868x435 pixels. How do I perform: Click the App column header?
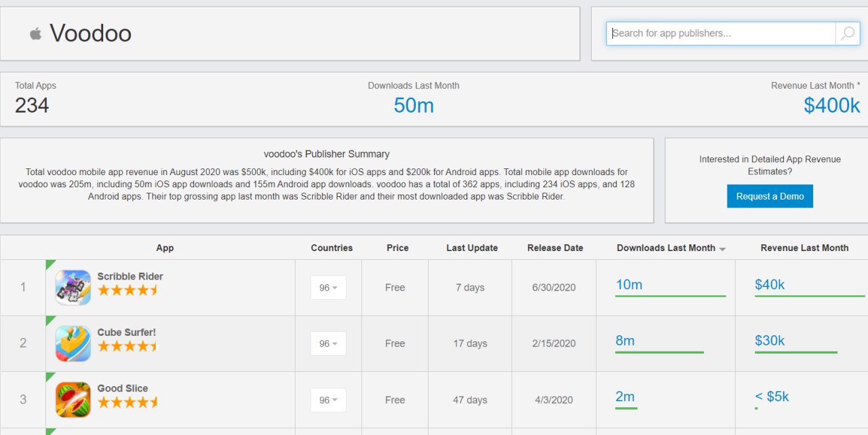click(x=165, y=248)
